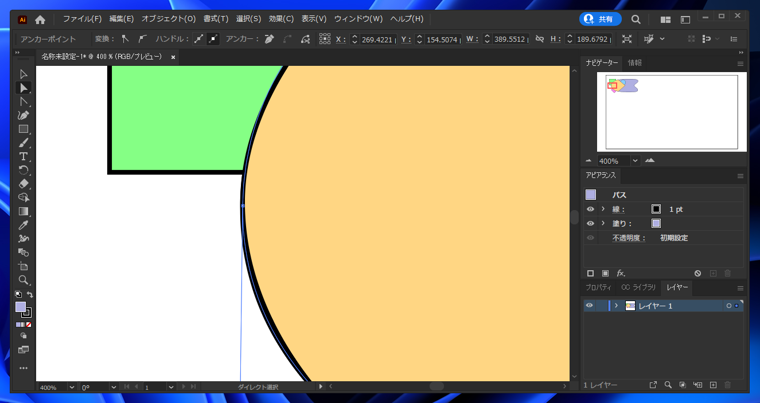Viewport: 760px width, 403px height.
Task: Select the Zoom tool in toolbar
Action: pos(23,281)
